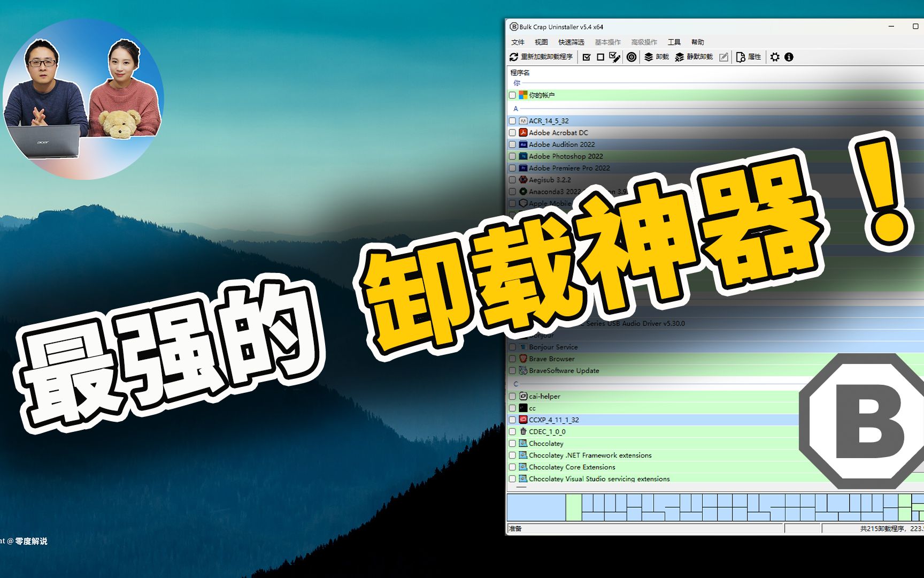Viewport: 924px width, 578px height.
Task: Check the Adobe Photoshop 2022 checkbox
Action: point(512,156)
